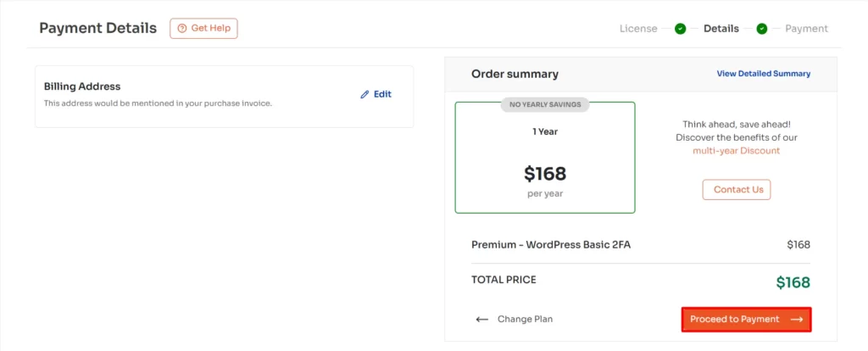The height and width of the screenshot is (351, 868).
Task: Click the green total price amount
Action: point(793,282)
